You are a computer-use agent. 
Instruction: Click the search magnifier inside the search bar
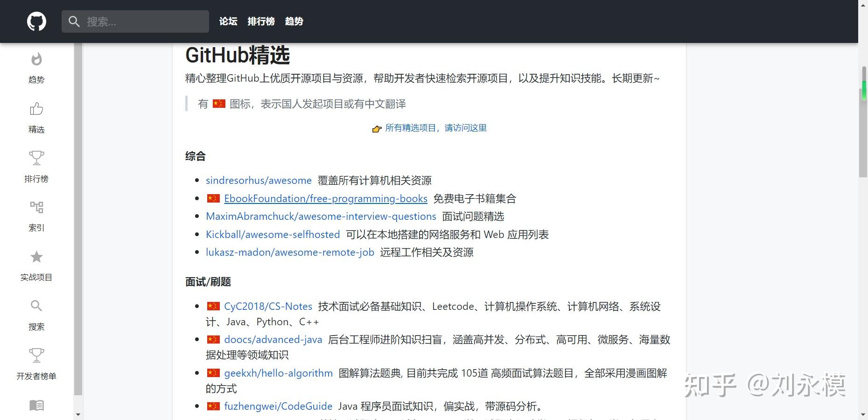click(x=74, y=21)
